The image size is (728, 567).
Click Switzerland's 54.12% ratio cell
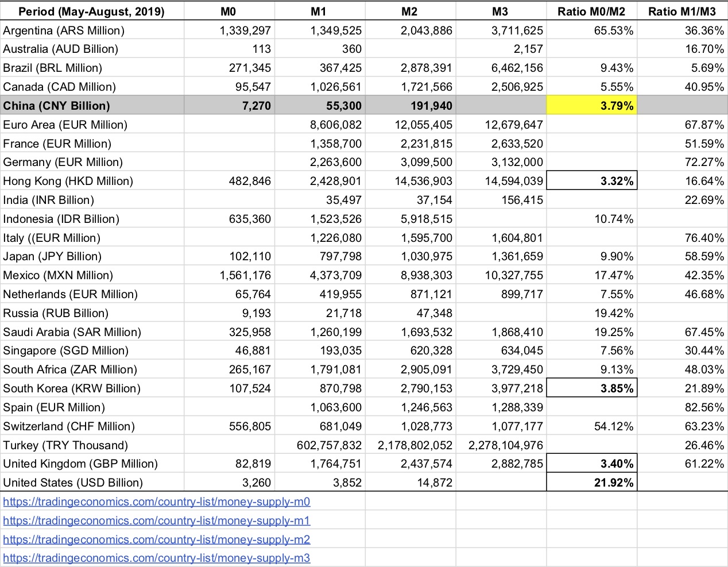[x=613, y=426]
